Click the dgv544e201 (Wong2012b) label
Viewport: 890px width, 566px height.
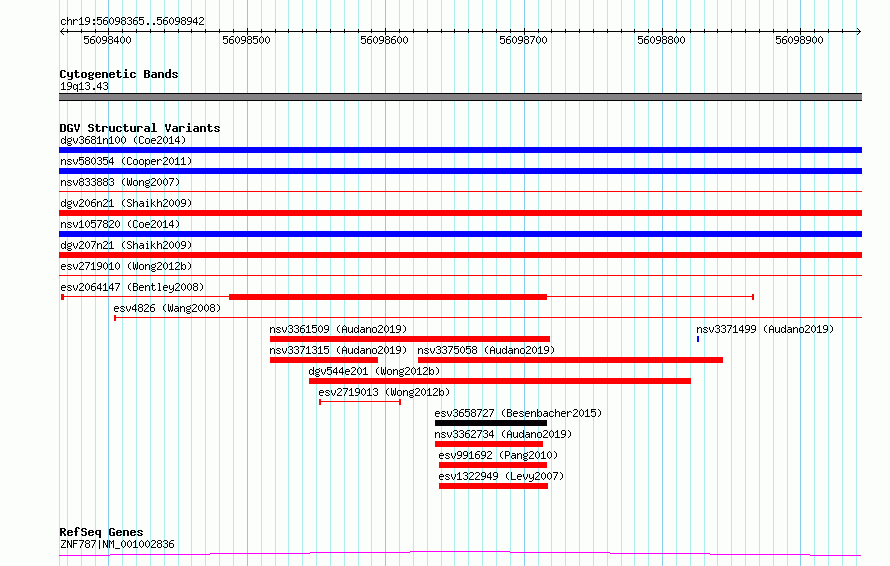(374, 371)
